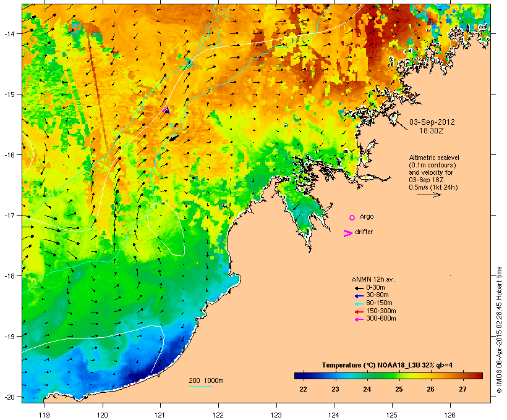Click the Argo legend label
The width and height of the screenshot is (507, 420).
point(367,216)
